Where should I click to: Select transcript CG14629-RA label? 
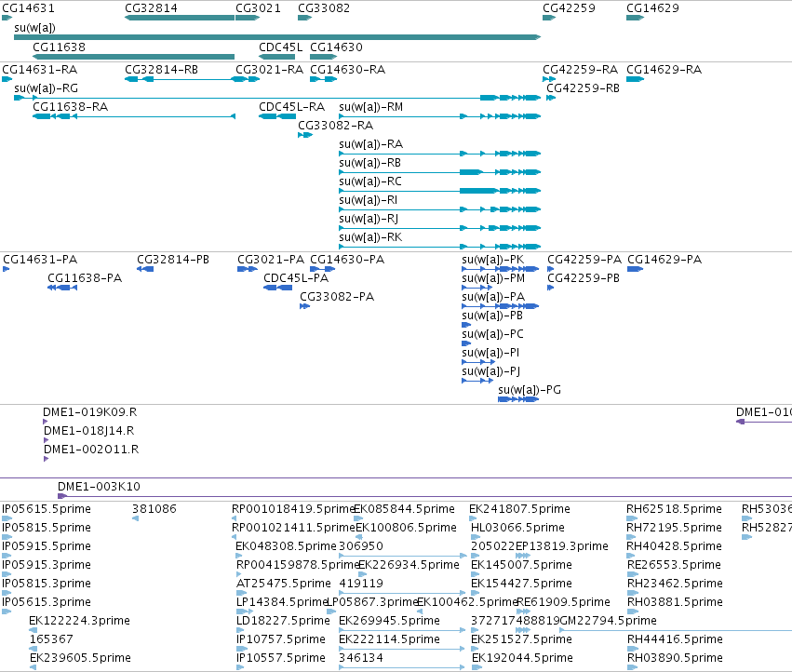(664, 69)
